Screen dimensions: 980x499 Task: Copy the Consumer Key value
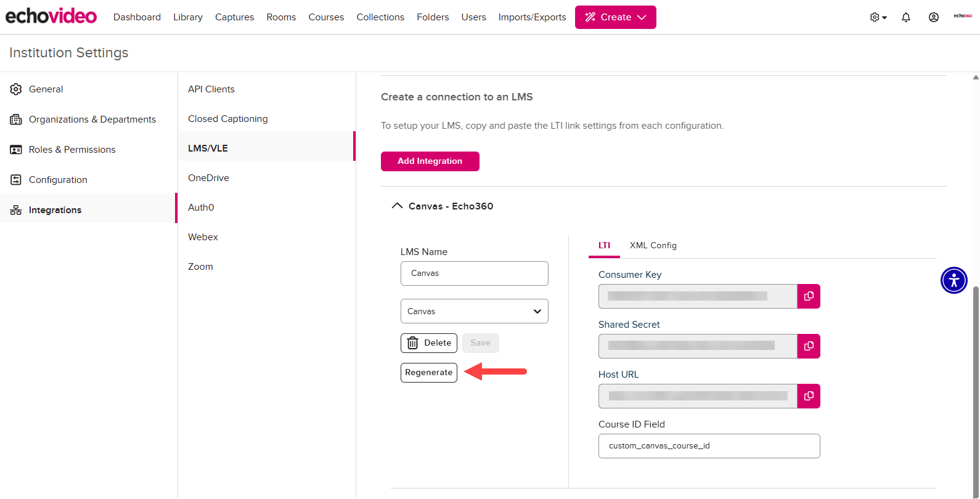(809, 296)
